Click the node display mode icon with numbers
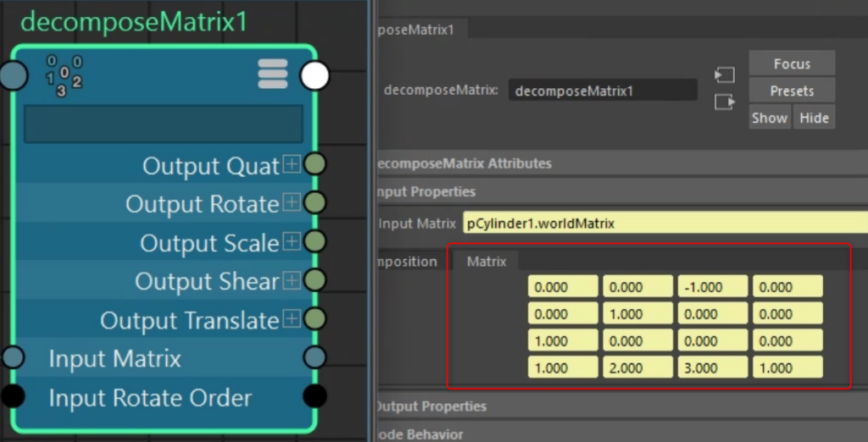The height and width of the screenshot is (442, 868). (x=64, y=76)
